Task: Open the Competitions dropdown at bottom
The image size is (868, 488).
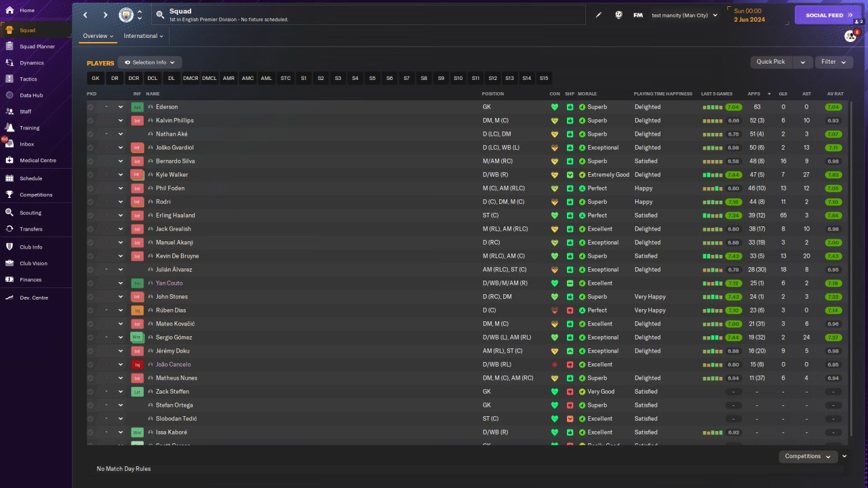Action: point(808,456)
